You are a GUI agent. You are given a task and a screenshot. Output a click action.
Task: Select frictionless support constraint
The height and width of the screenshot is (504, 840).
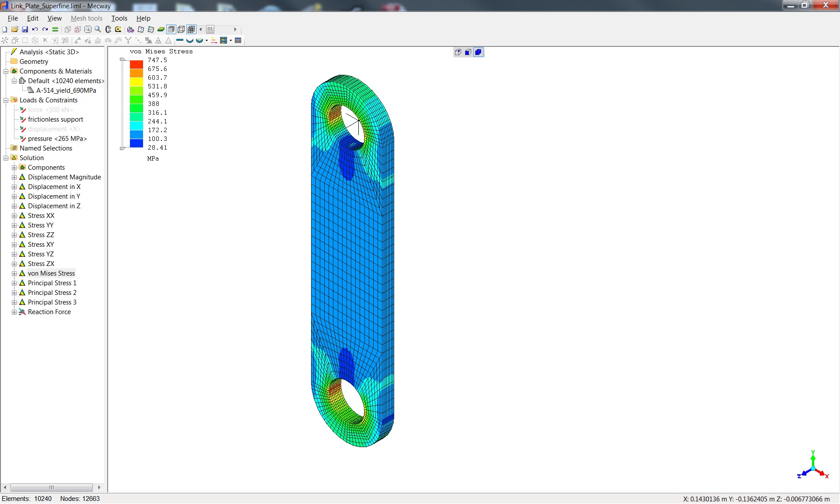tap(56, 119)
